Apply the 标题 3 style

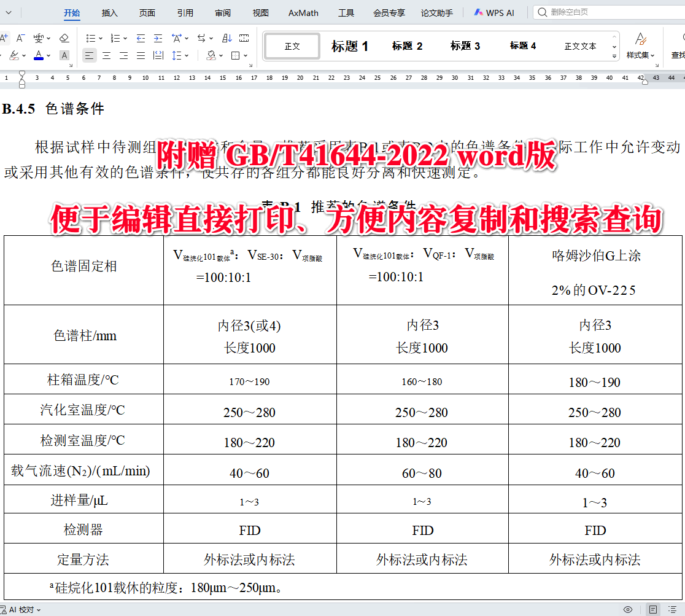(x=465, y=46)
